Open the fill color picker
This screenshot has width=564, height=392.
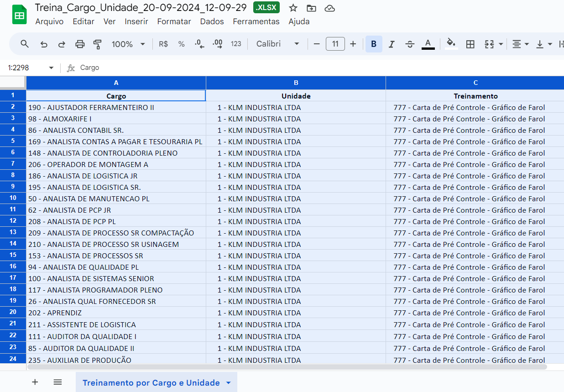(451, 44)
